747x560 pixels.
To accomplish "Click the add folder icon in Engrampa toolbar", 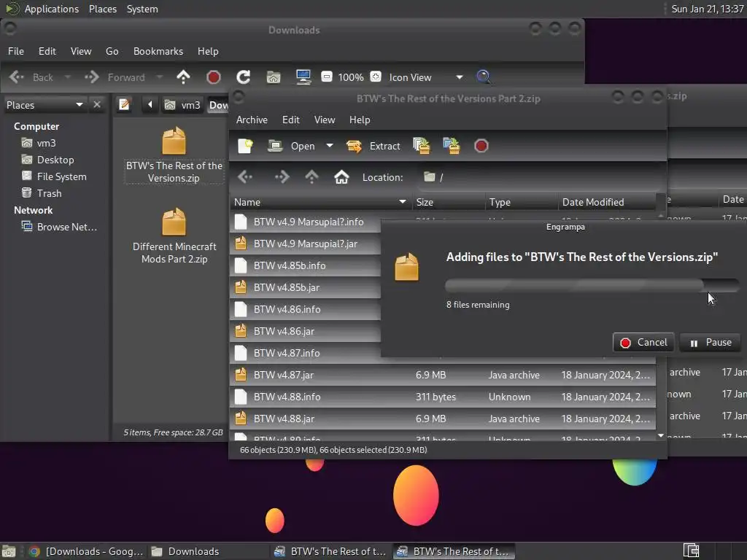I will pos(451,146).
